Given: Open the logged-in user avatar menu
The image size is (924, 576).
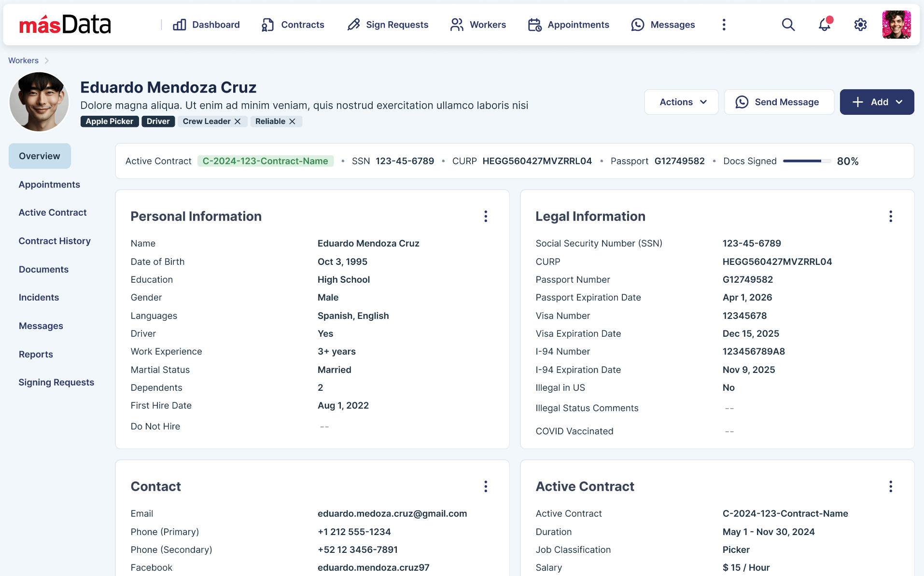Looking at the screenshot, I should click(x=896, y=25).
